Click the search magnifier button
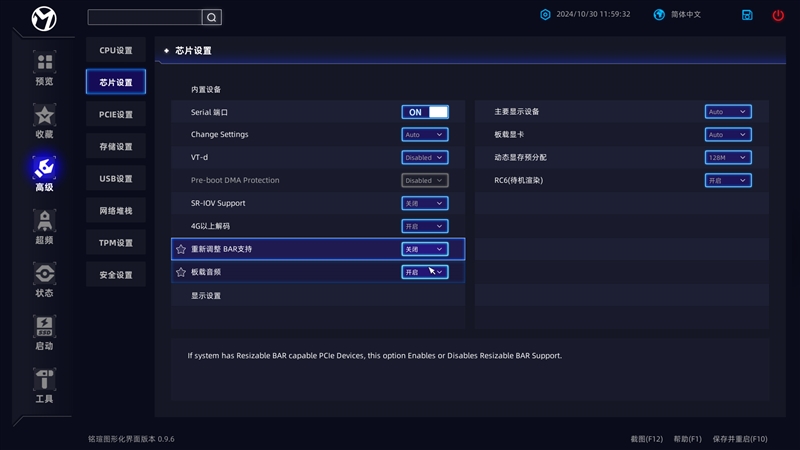 point(212,17)
